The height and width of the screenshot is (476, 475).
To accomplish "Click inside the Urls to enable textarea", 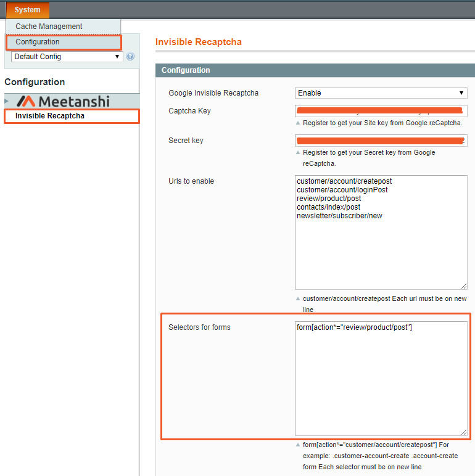I will pos(381,232).
